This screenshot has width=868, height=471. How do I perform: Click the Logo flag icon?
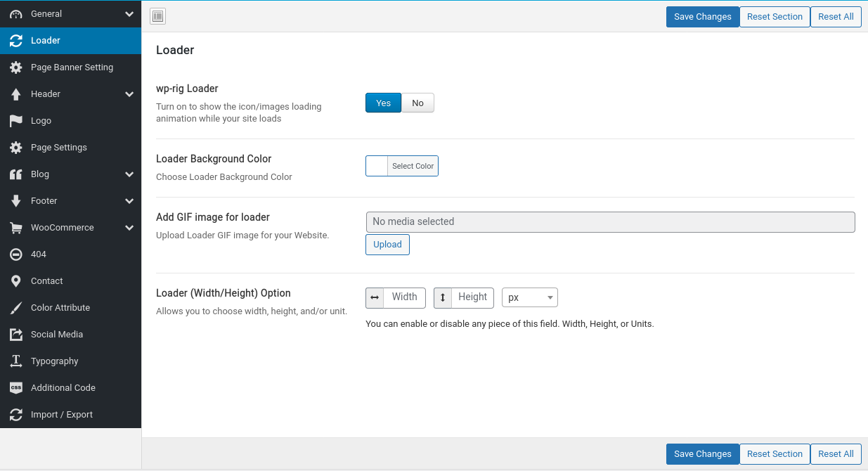point(15,121)
